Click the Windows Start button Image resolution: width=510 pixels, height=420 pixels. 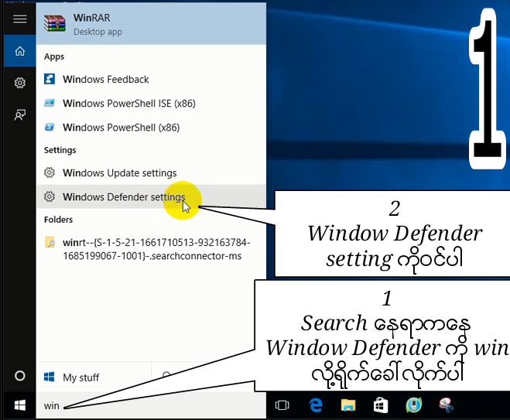click(x=20, y=405)
